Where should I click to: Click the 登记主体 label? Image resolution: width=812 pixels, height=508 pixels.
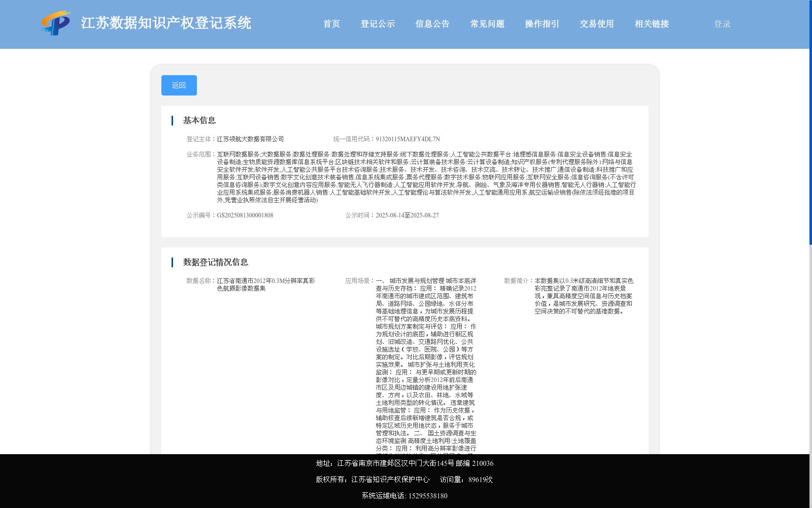201,139
